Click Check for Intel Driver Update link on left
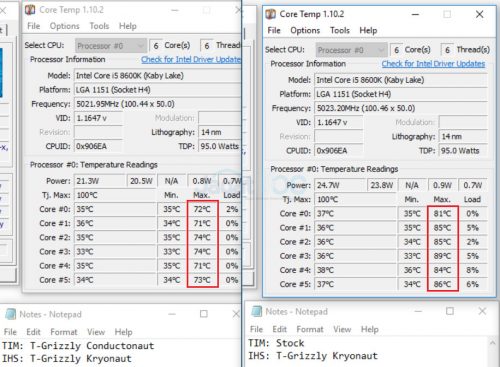The width and height of the screenshot is (500, 367). [191, 59]
